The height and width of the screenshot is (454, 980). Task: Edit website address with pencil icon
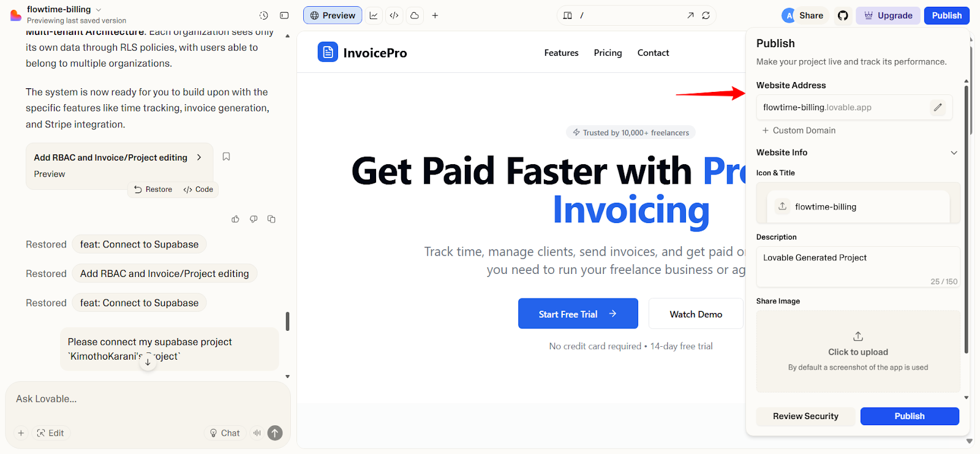[938, 107]
